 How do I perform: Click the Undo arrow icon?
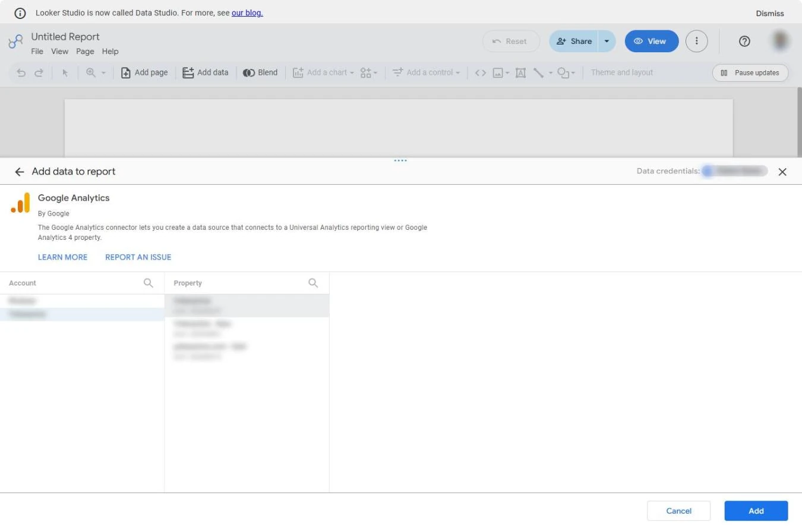point(21,72)
